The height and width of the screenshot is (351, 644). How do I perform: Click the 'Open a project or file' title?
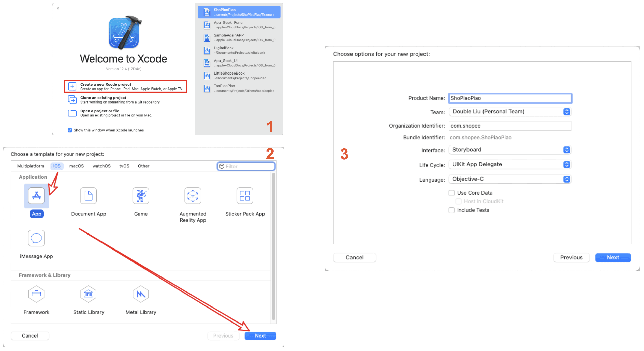point(100,111)
